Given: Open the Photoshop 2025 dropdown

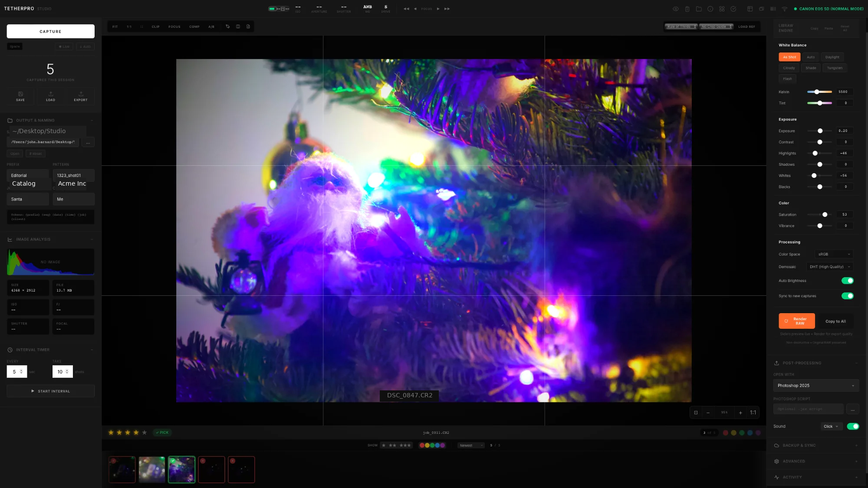Looking at the screenshot, I should coord(815,386).
